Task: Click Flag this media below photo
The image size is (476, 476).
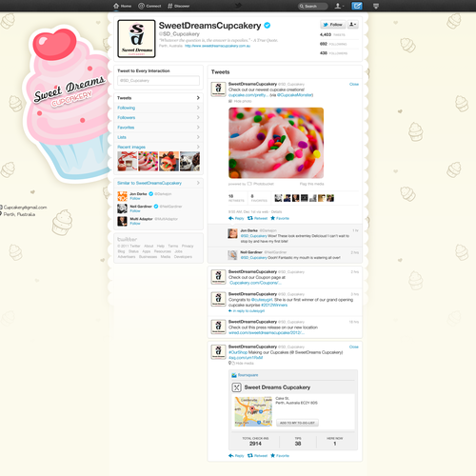Action: 311,184
